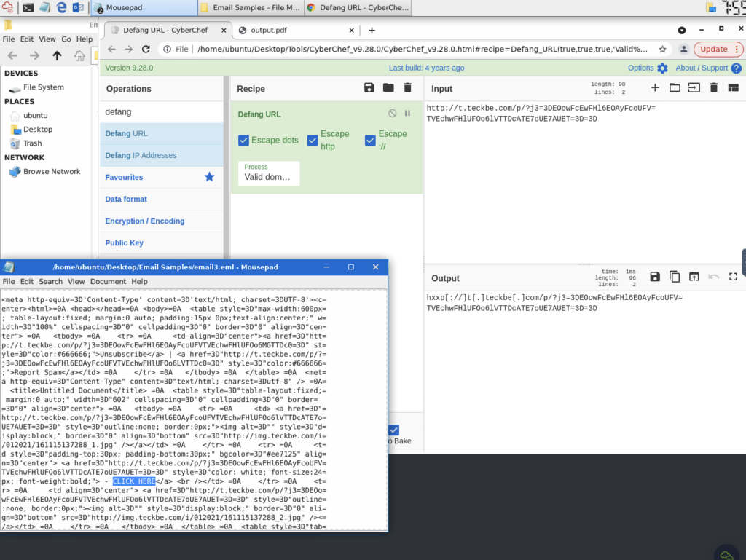Clear input and output with the trash icon

tap(714, 88)
